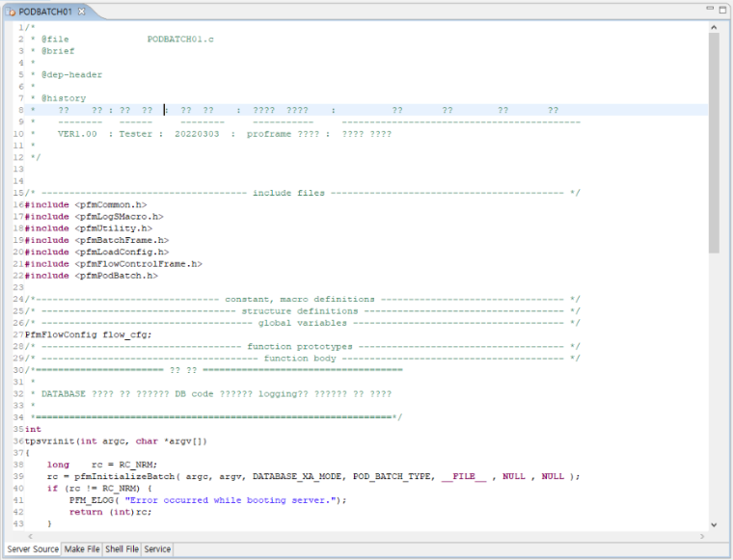Click the vertical scrollbar down arrow
The width and height of the screenshot is (733, 560).
pos(714,525)
